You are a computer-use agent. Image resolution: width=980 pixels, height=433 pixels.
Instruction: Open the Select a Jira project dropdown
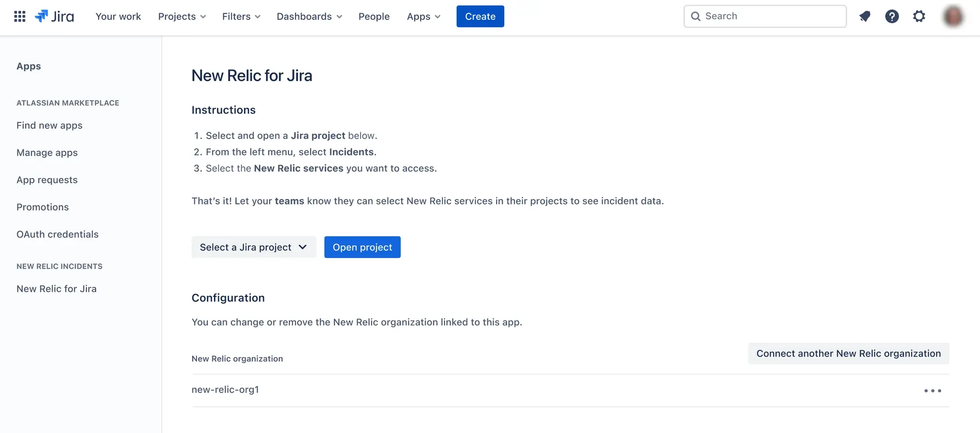tap(253, 247)
